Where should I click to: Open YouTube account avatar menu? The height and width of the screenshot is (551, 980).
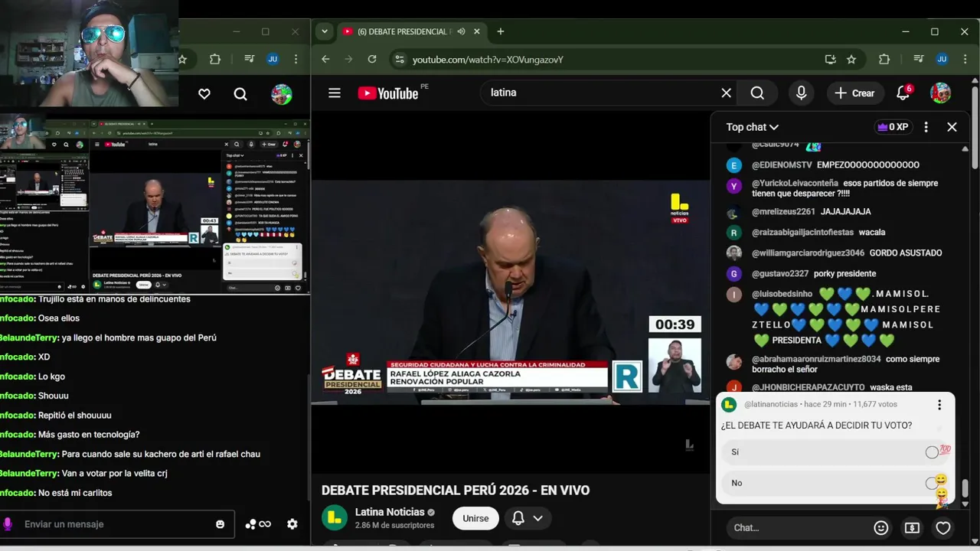[940, 93]
